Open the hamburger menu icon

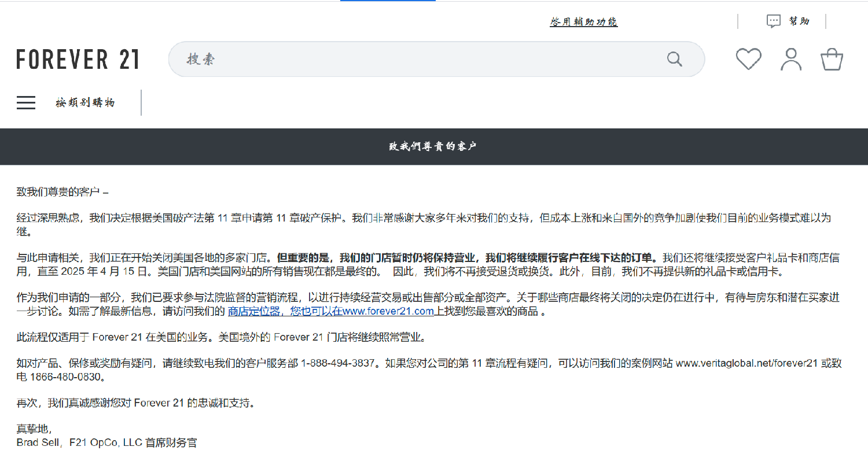click(26, 103)
